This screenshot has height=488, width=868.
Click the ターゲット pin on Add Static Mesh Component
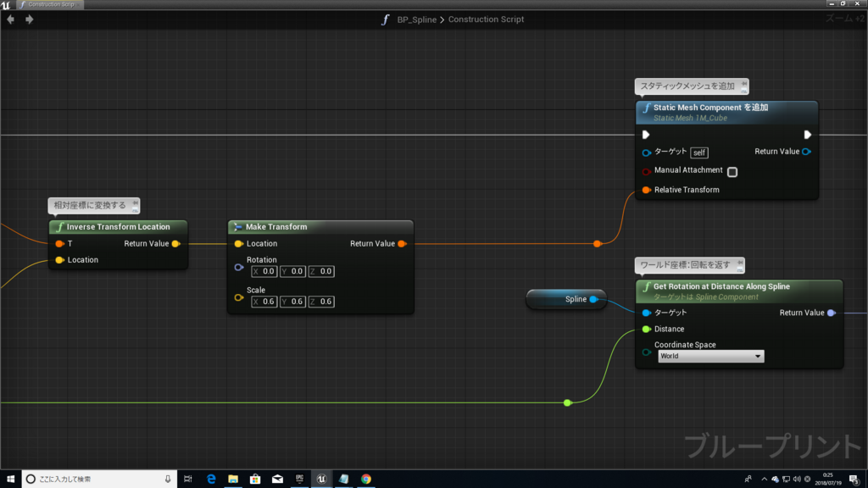point(646,152)
